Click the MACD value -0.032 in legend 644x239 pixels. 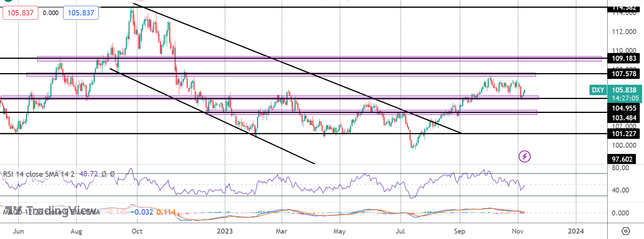point(142,212)
